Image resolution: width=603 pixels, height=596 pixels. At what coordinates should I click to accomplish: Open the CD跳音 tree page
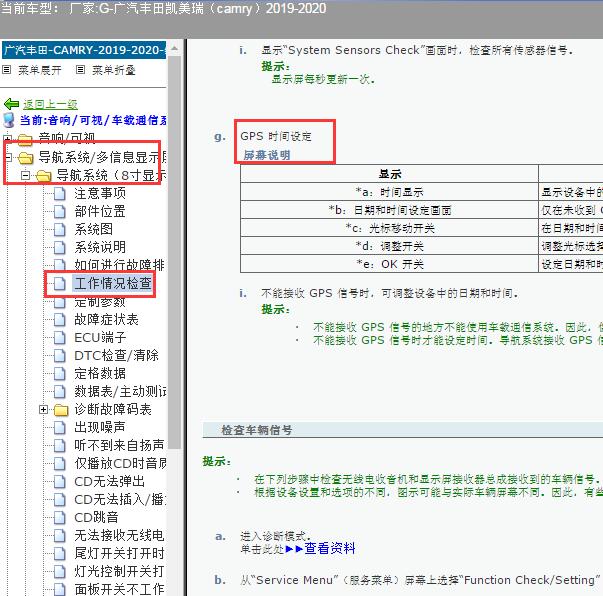[x=96, y=518]
